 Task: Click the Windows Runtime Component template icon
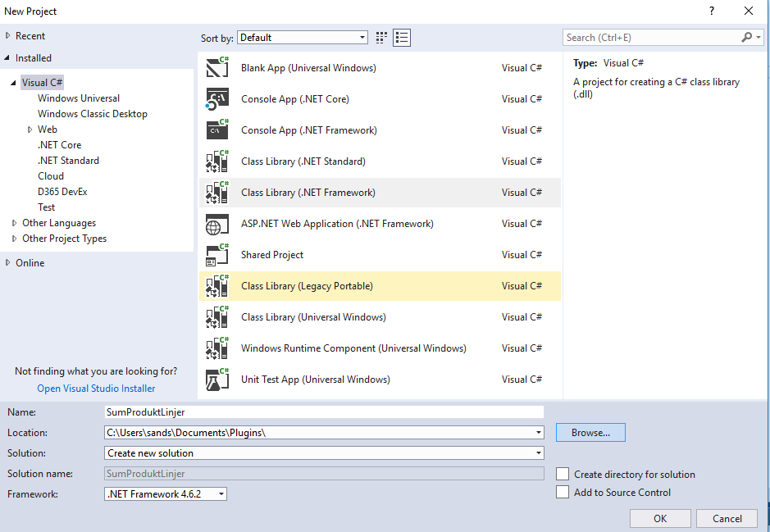pyautogui.click(x=217, y=348)
